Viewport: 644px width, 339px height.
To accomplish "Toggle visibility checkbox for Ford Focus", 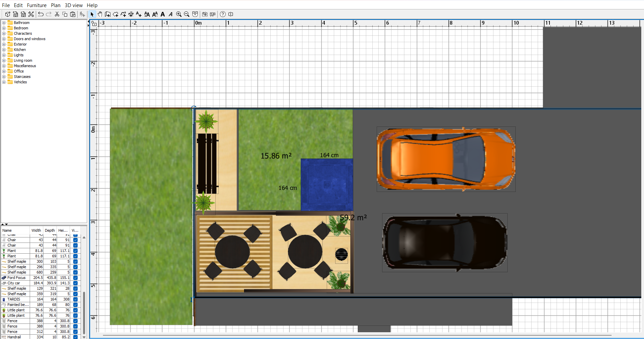I will [x=75, y=278].
